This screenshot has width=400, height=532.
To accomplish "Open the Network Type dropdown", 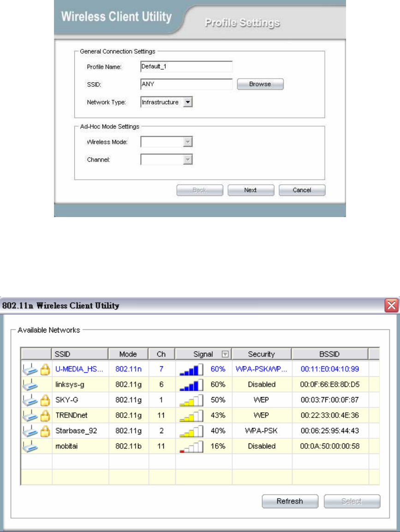I will [188, 102].
